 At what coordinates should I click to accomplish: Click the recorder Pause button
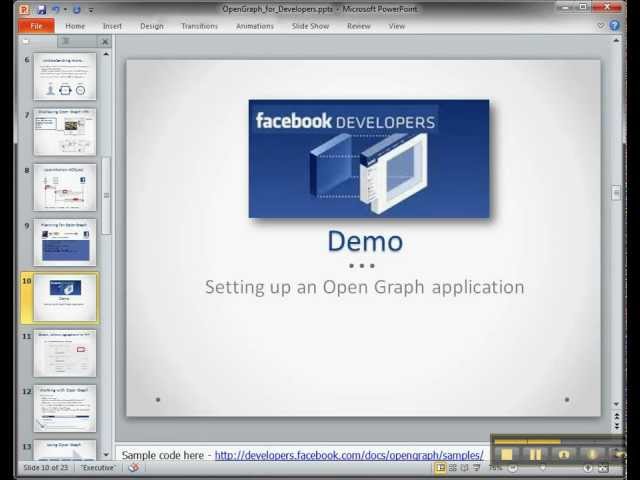[535, 454]
